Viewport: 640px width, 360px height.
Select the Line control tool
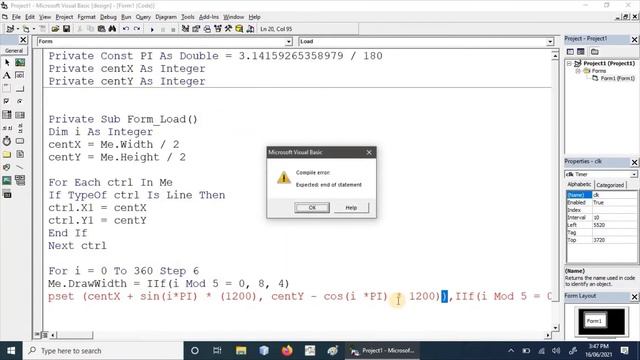point(20,167)
